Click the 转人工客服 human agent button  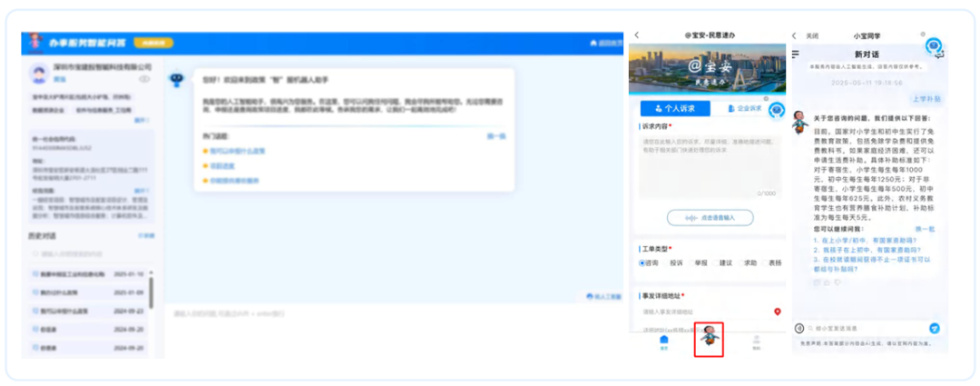pos(604,296)
